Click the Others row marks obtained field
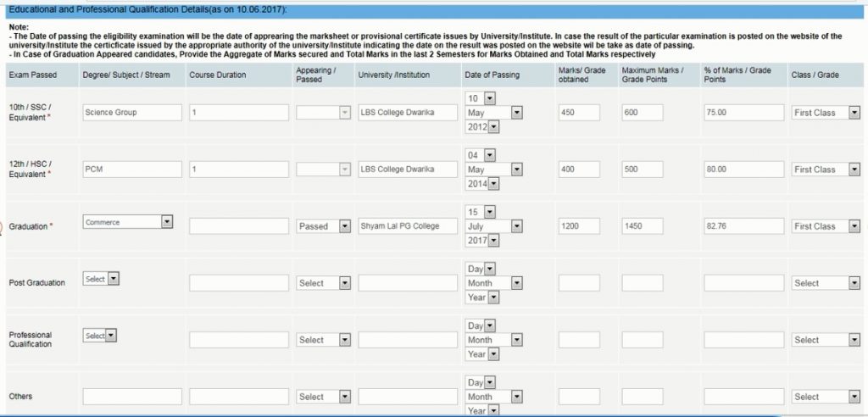 [x=579, y=397]
